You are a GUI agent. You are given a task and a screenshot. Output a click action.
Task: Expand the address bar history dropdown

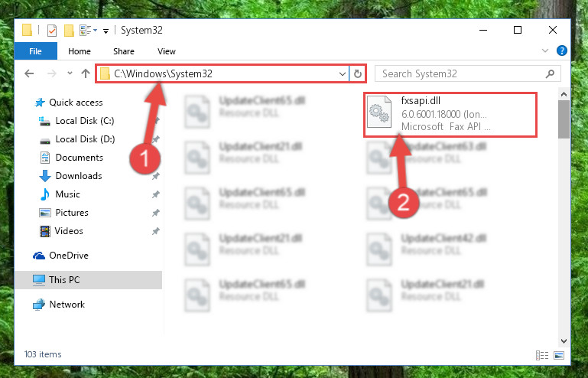point(342,74)
